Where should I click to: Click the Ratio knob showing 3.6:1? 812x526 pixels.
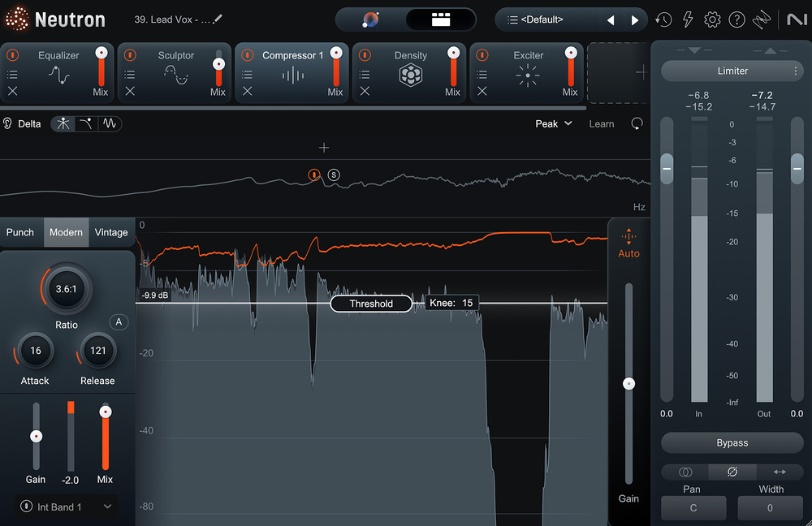click(x=67, y=289)
